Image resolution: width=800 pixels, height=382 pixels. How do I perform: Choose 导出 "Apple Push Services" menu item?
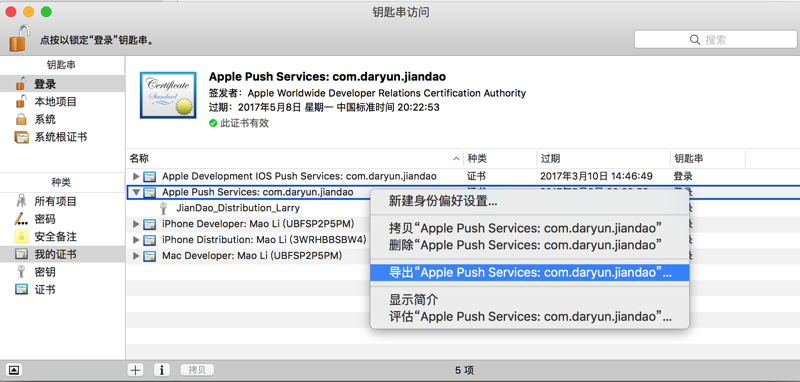(x=530, y=272)
